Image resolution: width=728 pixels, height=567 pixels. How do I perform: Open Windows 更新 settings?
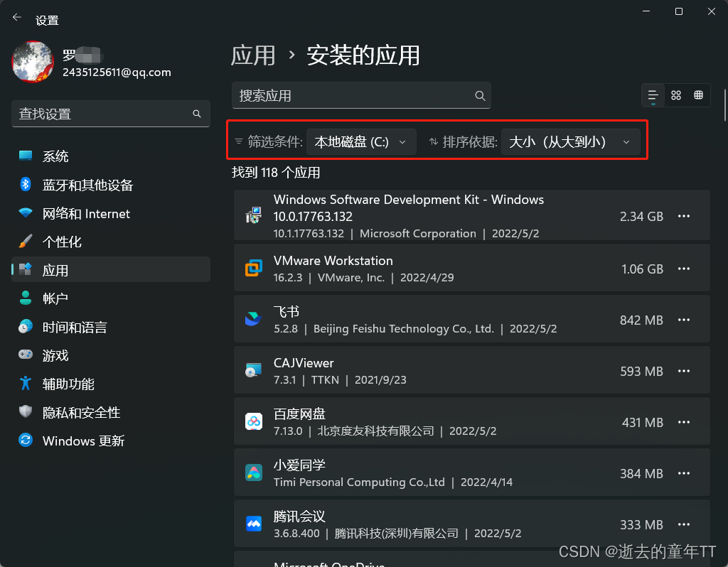click(110, 441)
